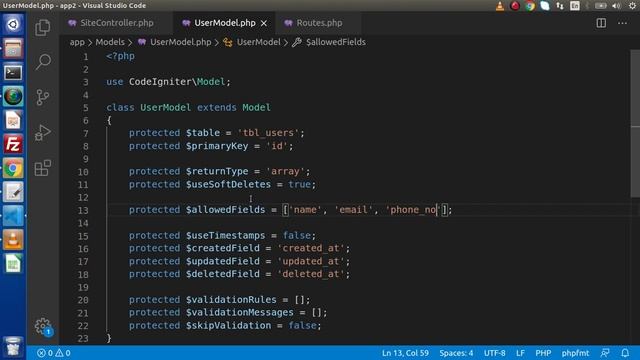Open the text editor from launcher
Screen dimensions: 640x360
click(13, 192)
